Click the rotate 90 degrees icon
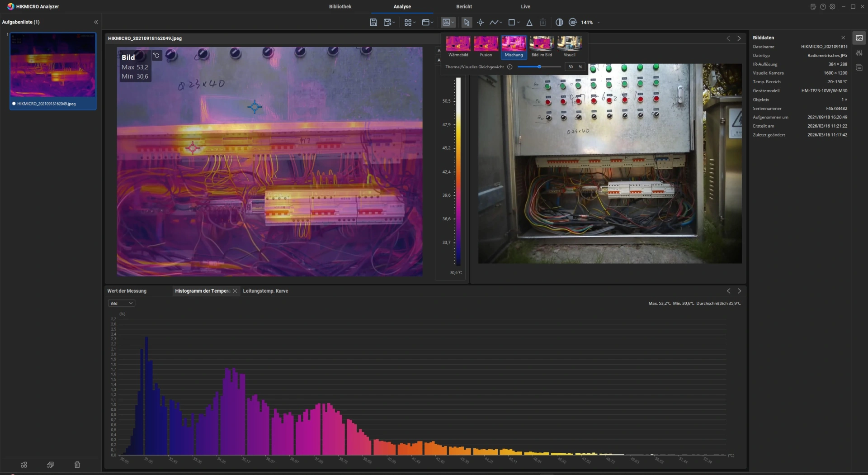The height and width of the screenshot is (475, 868). [x=572, y=22]
